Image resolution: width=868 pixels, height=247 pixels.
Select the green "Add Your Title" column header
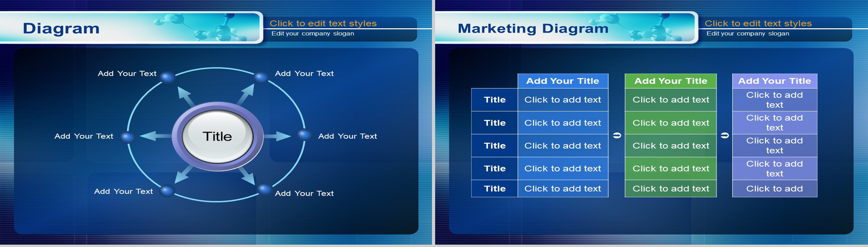pyautogui.click(x=671, y=81)
